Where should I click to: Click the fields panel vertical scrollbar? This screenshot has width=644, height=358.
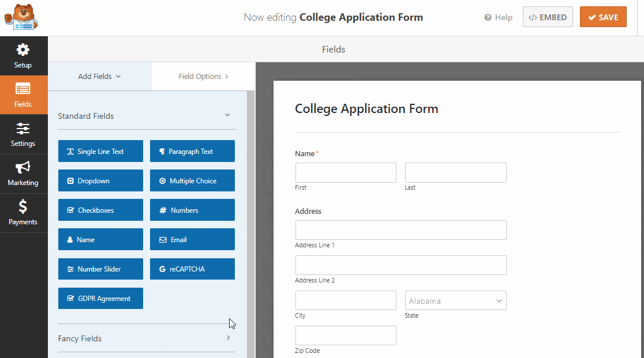[251, 224]
